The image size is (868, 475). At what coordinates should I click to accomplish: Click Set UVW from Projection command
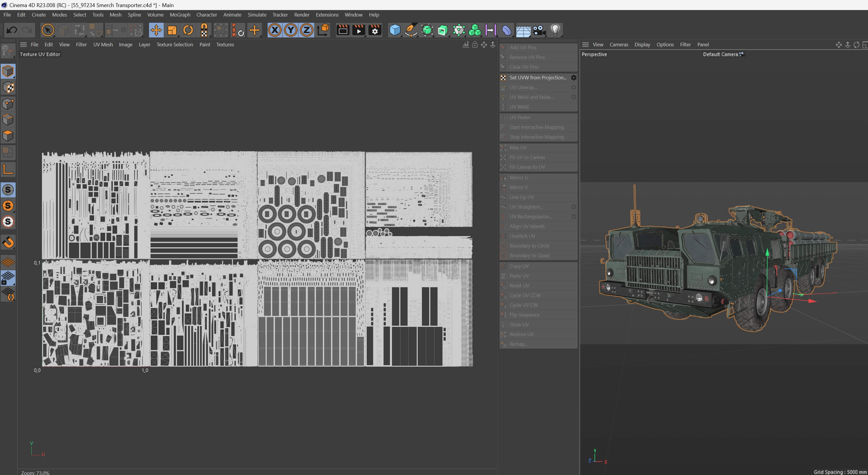[538, 78]
